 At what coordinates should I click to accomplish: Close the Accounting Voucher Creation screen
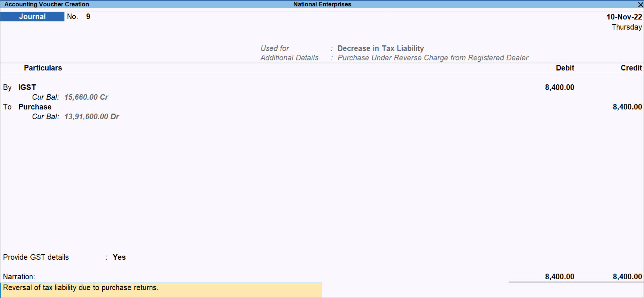(x=640, y=4)
